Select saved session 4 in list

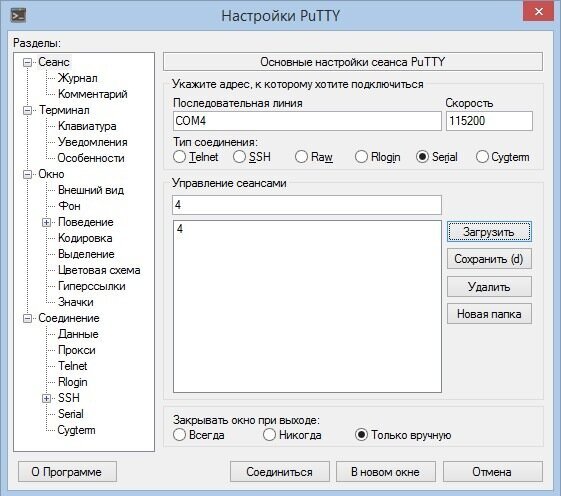(307, 229)
